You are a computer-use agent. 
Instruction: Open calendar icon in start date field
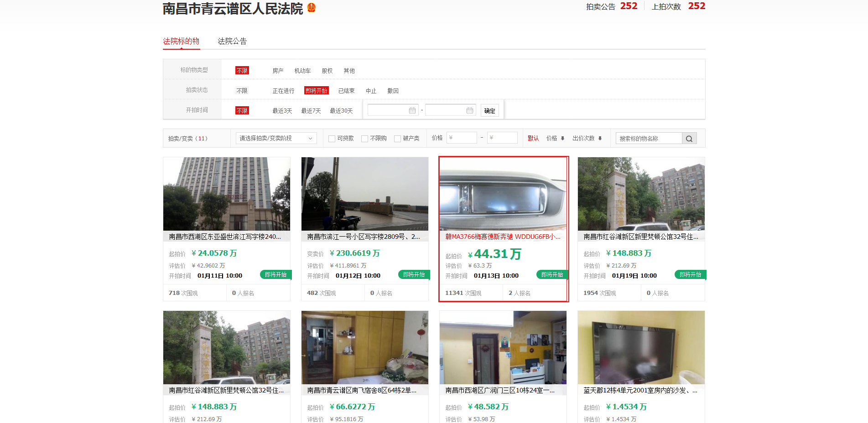point(412,110)
